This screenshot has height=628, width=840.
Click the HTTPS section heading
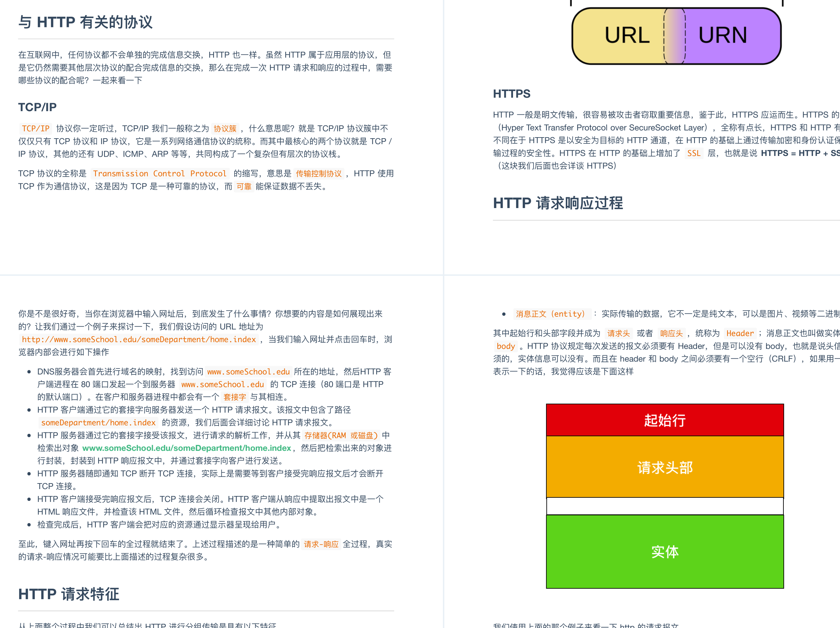coord(512,94)
